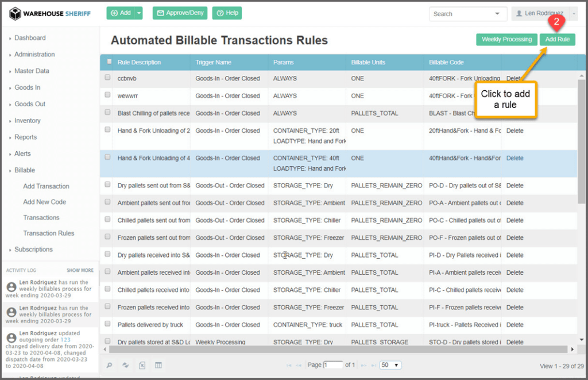This screenshot has width=588, height=380.
Task: Check the box for the ccbnvb rule
Action: pyautogui.click(x=107, y=78)
